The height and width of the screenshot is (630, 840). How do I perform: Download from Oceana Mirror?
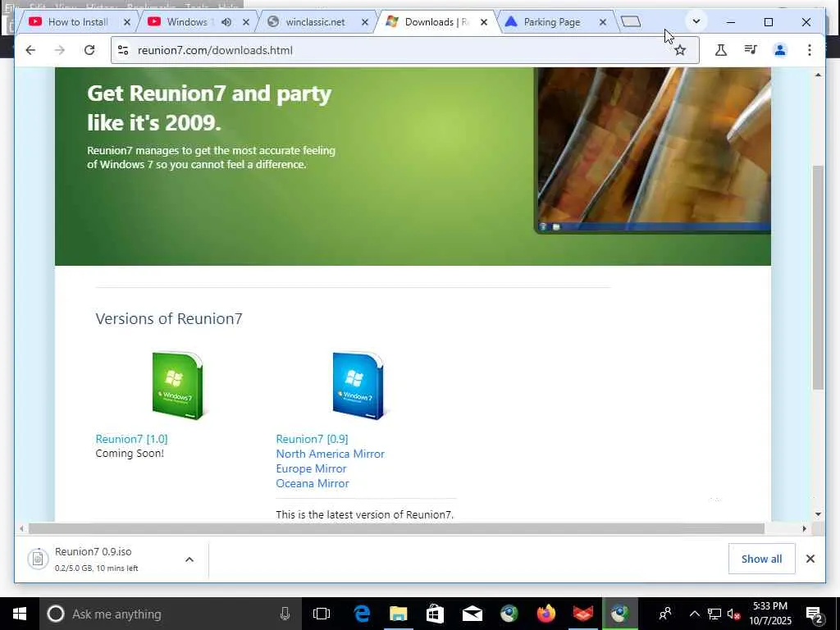tap(313, 483)
